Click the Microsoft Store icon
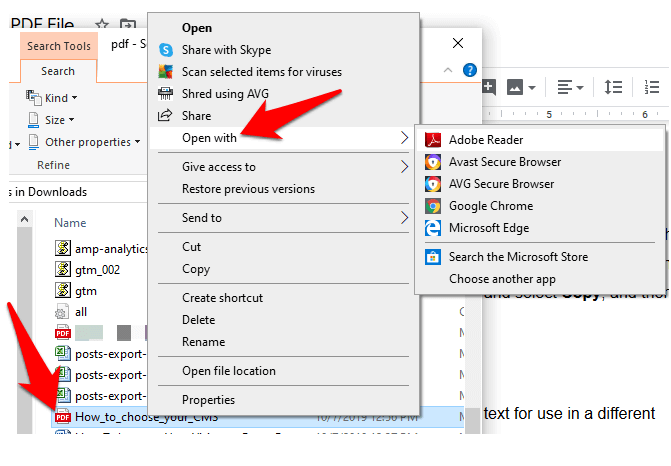Screen dimensions: 671x466 pyautogui.click(x=433, y=257)
